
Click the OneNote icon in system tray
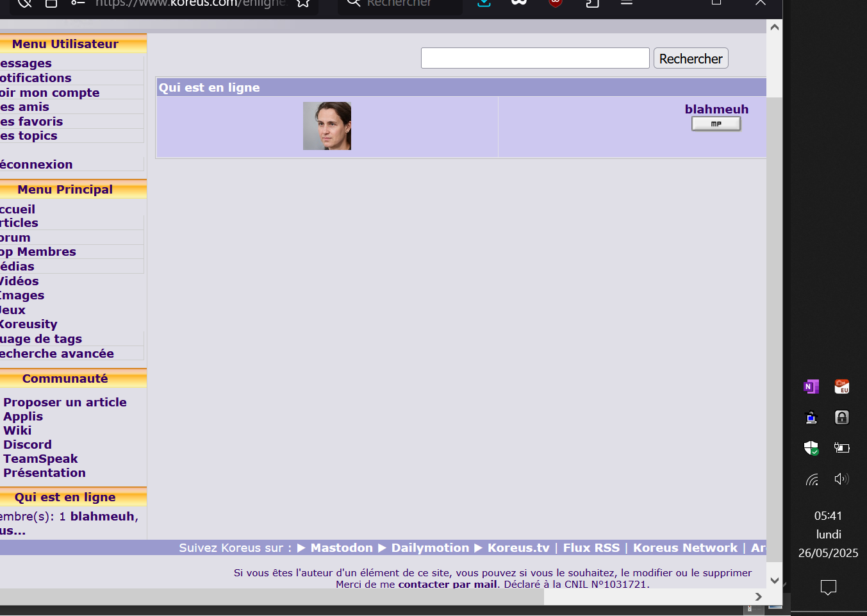pos(811,387)
